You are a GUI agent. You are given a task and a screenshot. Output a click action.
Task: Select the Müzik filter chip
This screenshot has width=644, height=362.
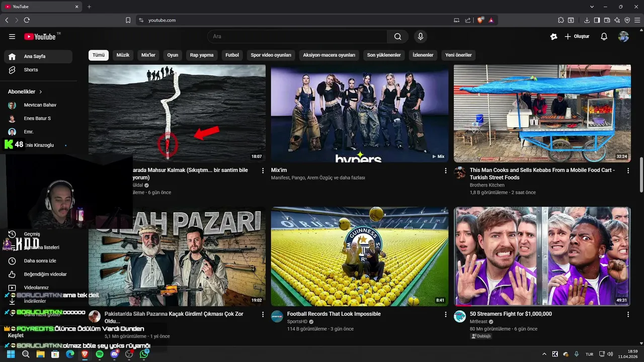click(123, 55)
